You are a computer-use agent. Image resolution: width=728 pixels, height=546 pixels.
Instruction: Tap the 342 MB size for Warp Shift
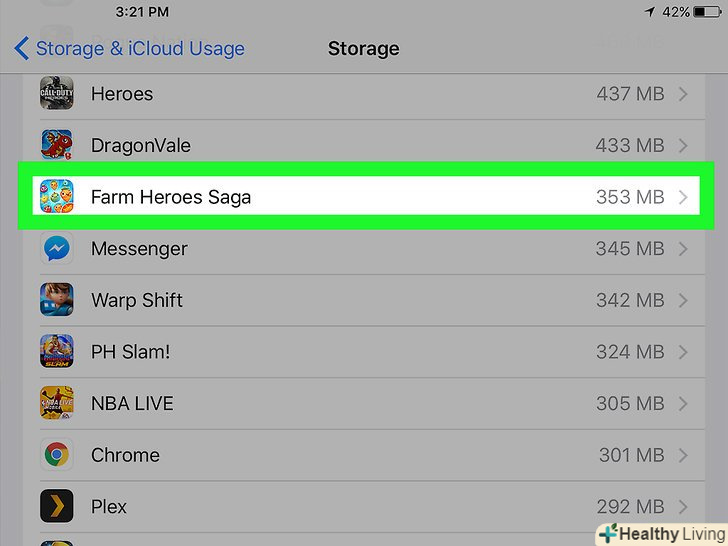click(x=630, y=300)
